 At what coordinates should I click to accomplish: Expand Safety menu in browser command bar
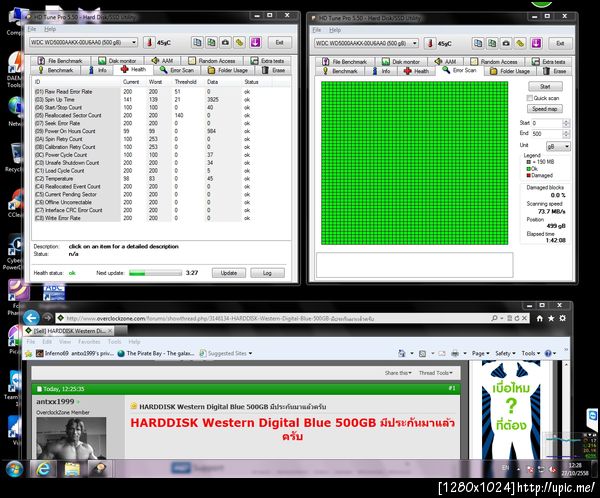[505, 353]
